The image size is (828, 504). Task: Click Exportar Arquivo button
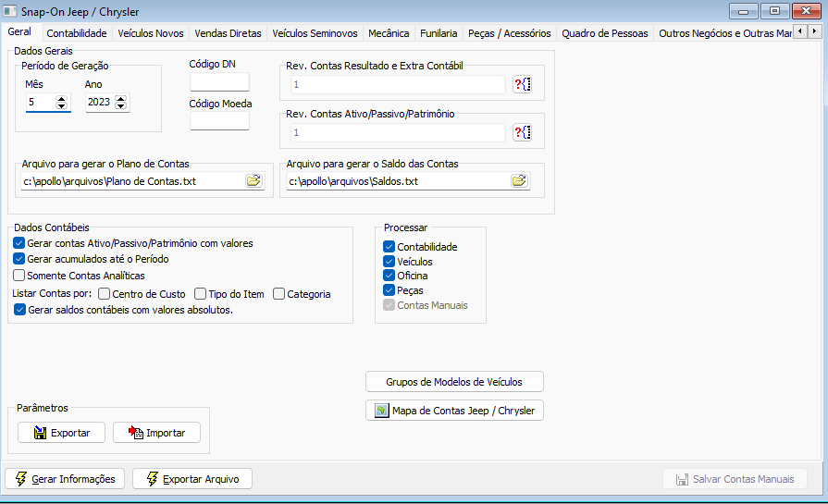[x=192, y=479]
